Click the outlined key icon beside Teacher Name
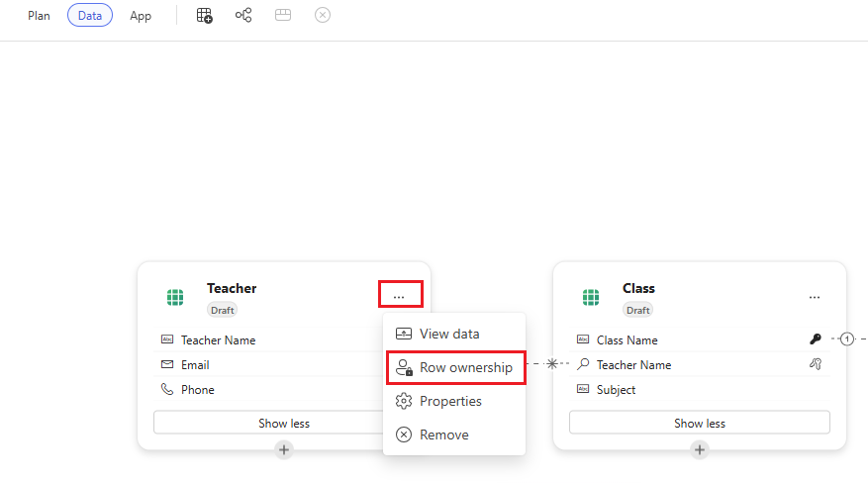 pos(816,364)
